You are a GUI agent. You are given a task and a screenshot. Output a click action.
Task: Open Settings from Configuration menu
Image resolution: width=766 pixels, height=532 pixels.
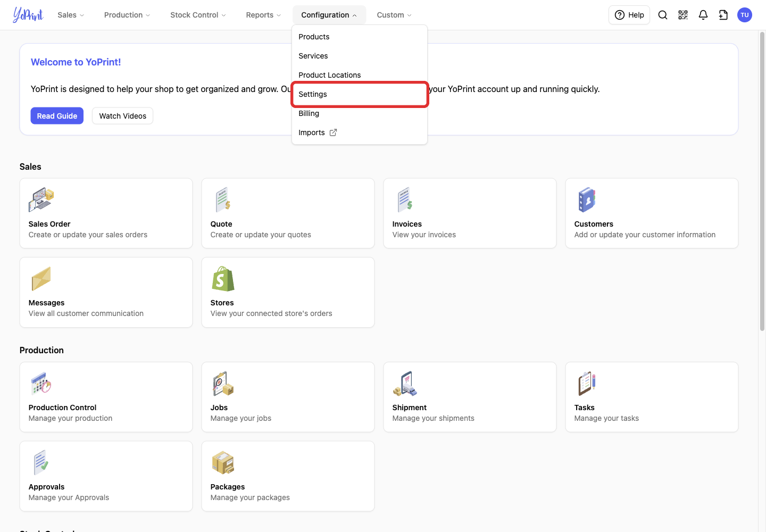360,94
